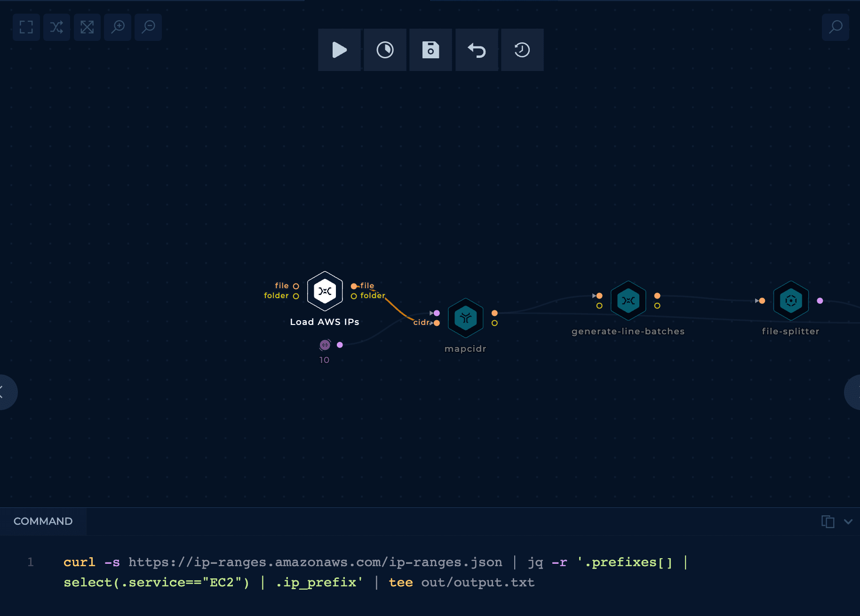This screenshot has height=616, width=860.
Task: Click the fit-to-view expand icon
Action: click(x=87, y=27)
